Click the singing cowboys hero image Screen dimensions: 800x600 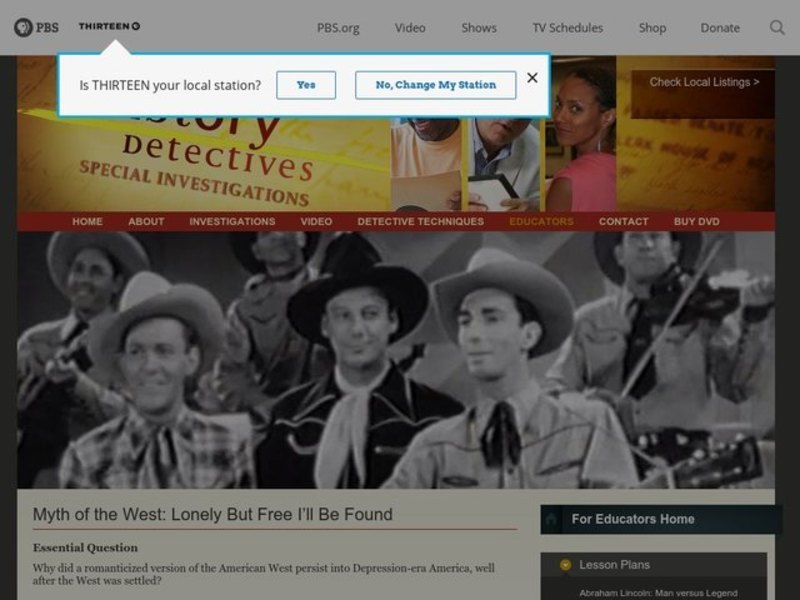click(x=395, y=360)
